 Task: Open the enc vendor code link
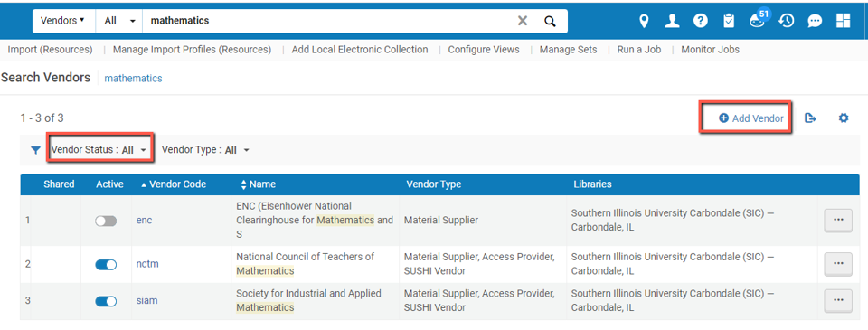(144, 221)
